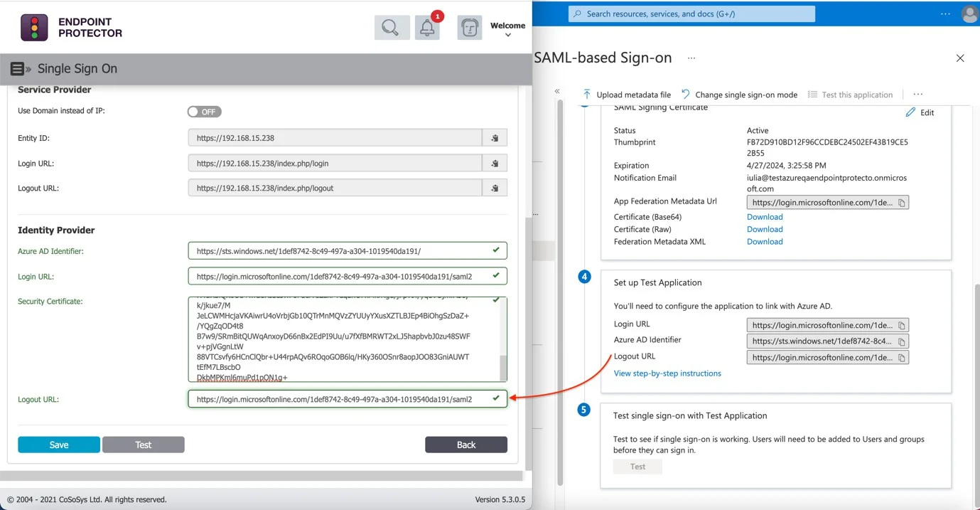Edit the SAML Signing Certificate via pencil

920,112
